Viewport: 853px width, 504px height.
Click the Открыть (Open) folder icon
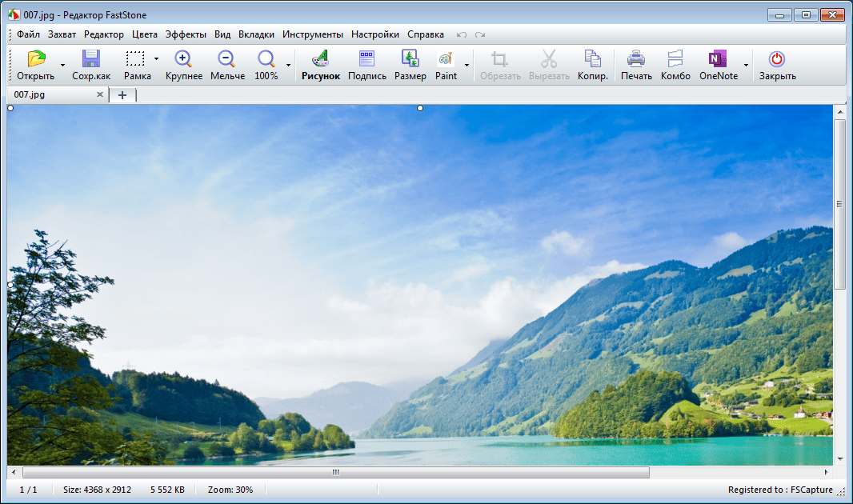click(x=37, y=58)
